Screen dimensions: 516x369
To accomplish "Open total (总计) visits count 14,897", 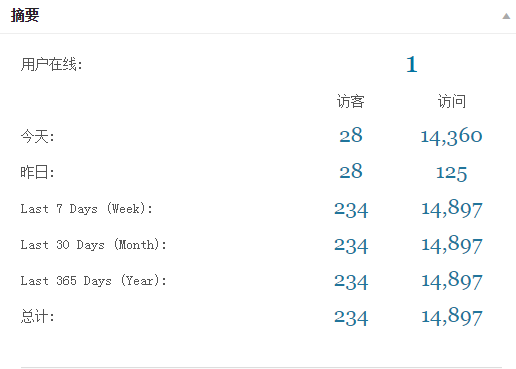I will click(x=452, y=317).
